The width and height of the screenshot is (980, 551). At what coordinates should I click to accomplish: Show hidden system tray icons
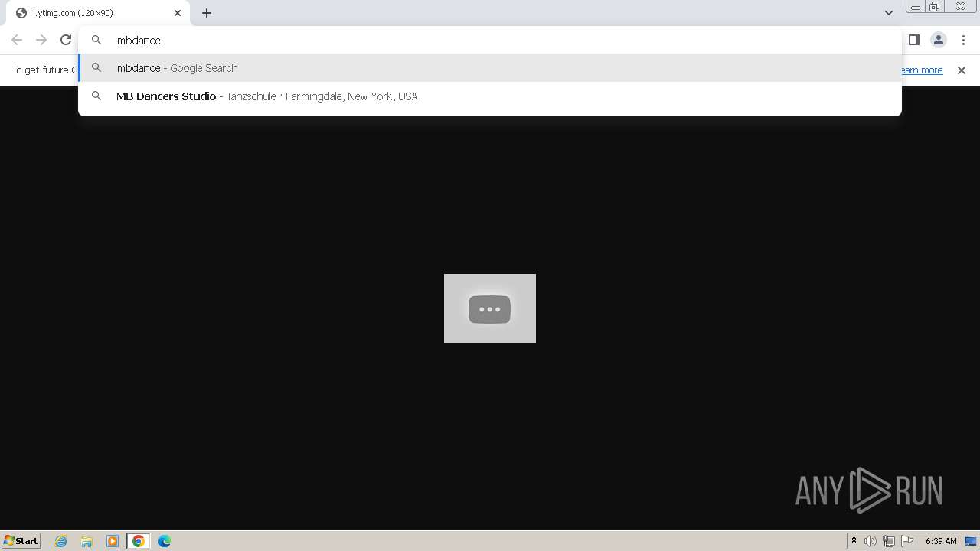click(x=854, y=541)
